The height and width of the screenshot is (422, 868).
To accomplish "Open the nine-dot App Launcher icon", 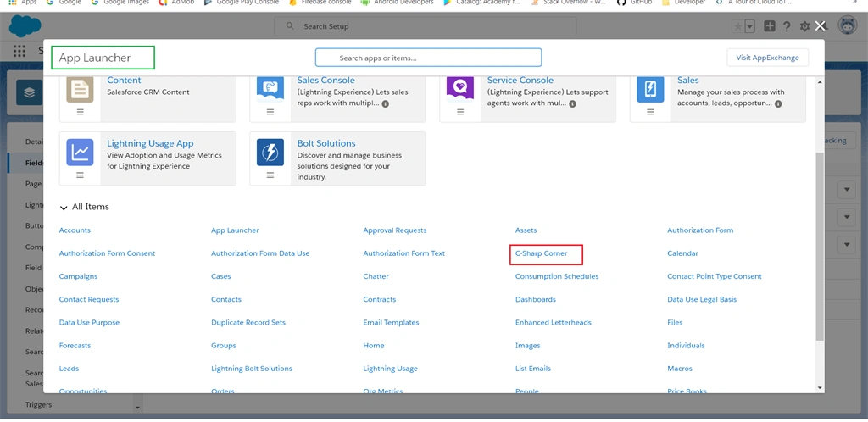I will (19, 51).
